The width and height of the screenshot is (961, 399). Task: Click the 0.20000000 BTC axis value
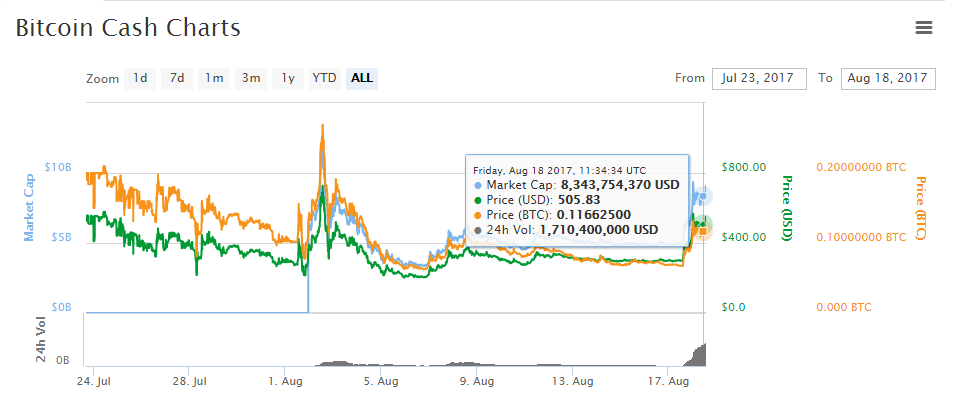[x=861, y=167]
